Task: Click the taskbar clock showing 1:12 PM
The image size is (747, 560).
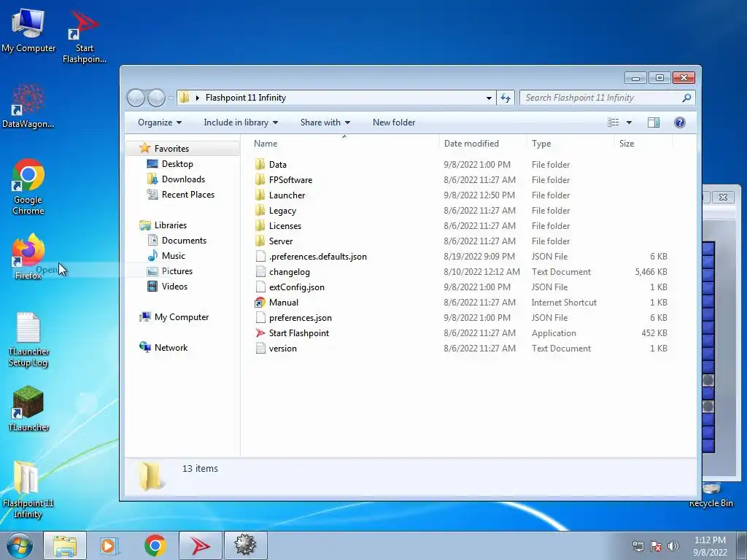Action: [710, 546]
